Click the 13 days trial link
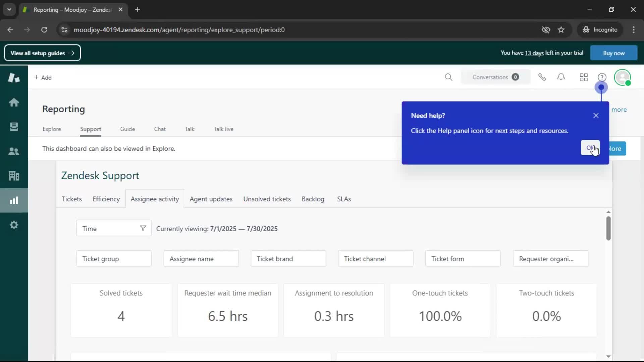The width and height of the screenshot is (644, 362). pyautogui.click(x=534, y=53)
